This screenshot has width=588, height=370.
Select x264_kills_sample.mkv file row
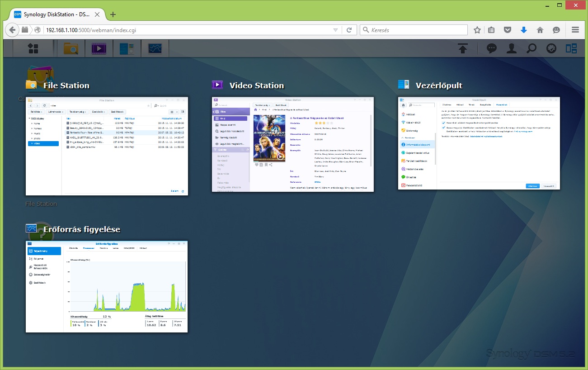click(x=125, y=147)
